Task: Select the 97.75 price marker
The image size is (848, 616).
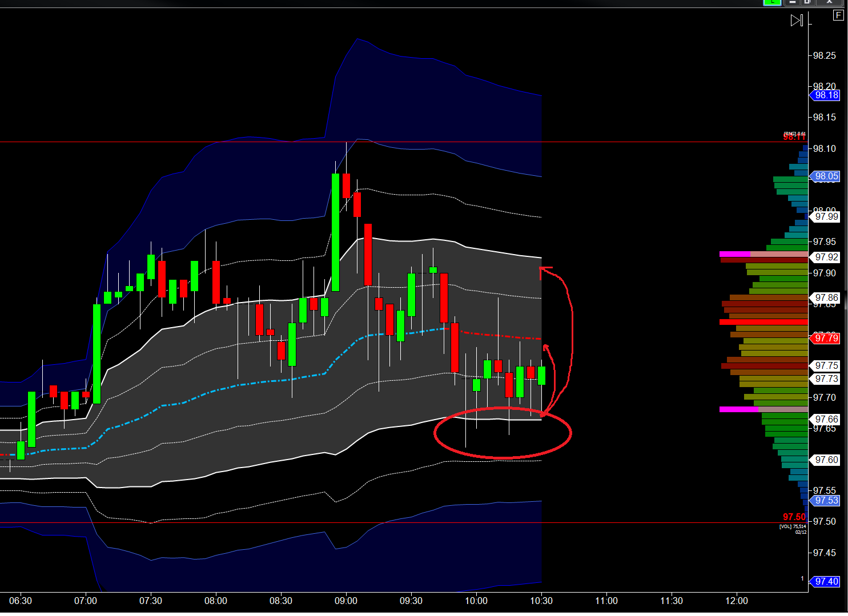Action: coord(825,366)
